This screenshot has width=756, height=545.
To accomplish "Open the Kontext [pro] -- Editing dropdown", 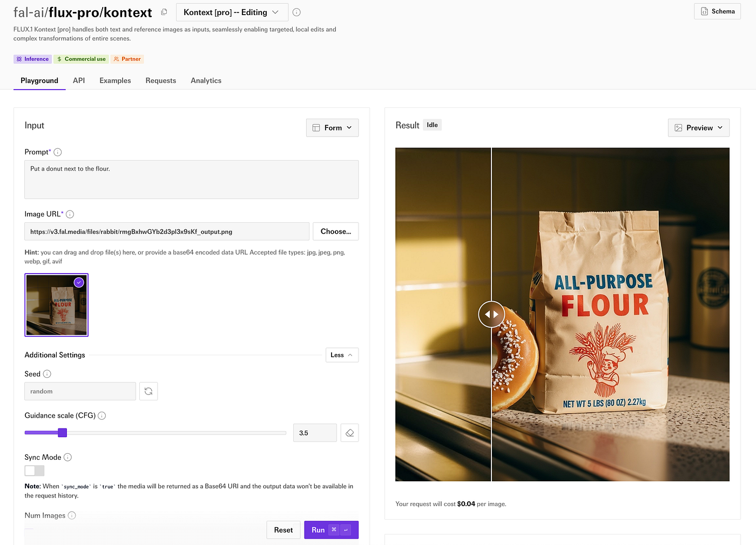I will tap(232, 12).
